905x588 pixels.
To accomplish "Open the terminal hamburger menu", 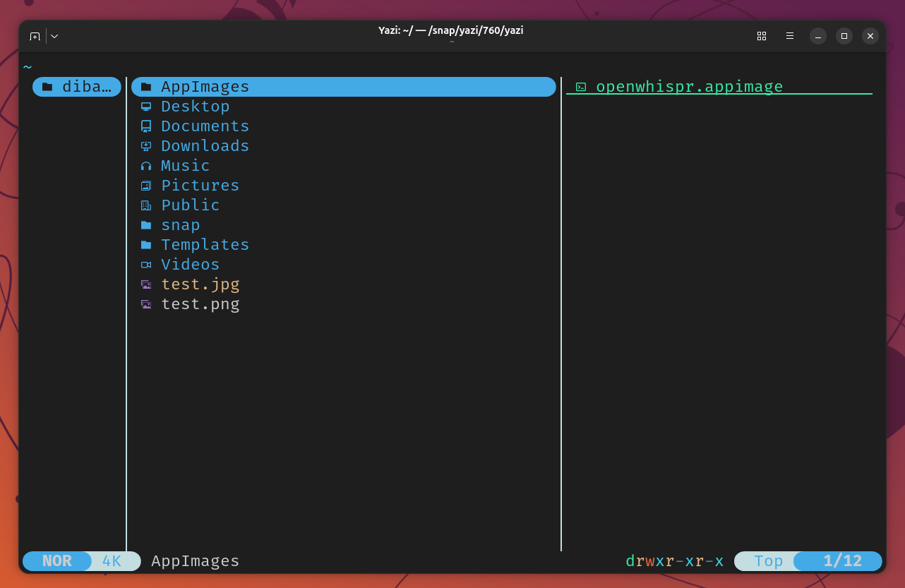I will click(790, 36).
